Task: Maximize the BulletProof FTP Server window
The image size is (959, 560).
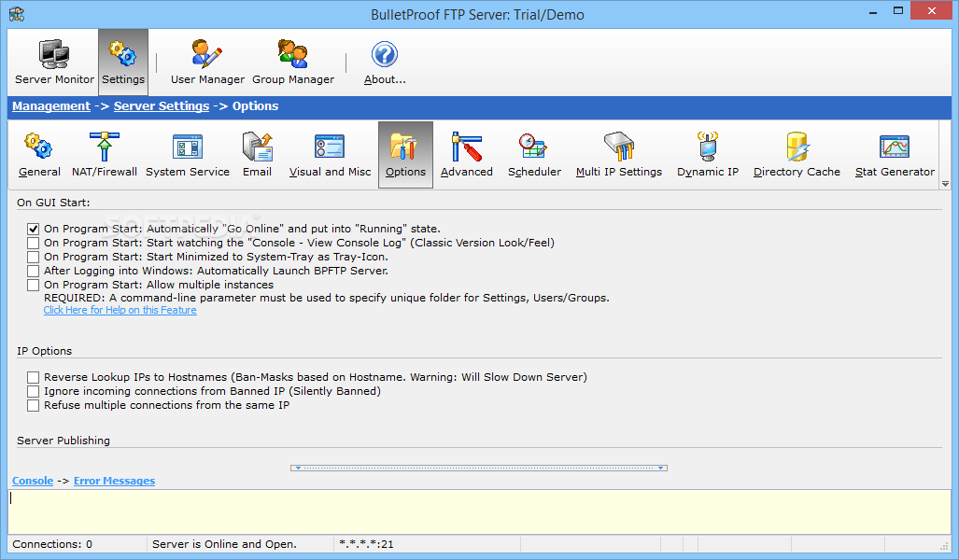Action: click(x=898, y=10)
